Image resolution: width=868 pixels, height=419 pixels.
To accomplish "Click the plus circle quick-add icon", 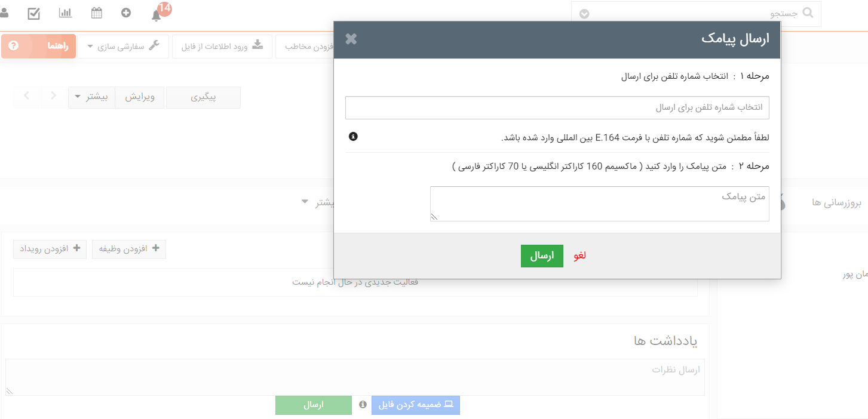I will pos(125,12).
